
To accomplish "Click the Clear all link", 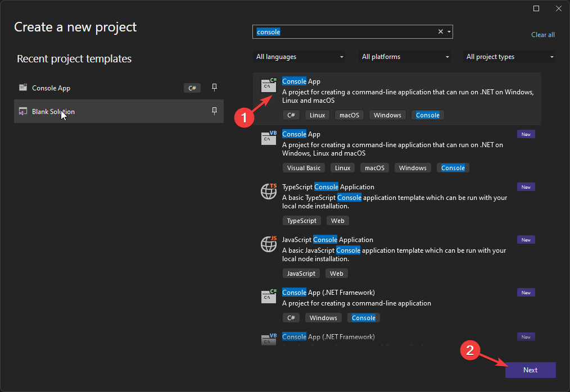I will click(x=542, y=35).
